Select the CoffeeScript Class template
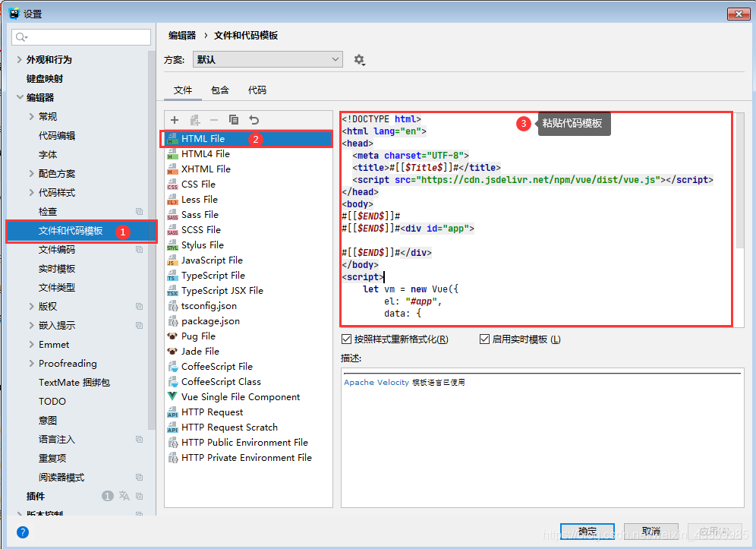 (x=248, y=382)
